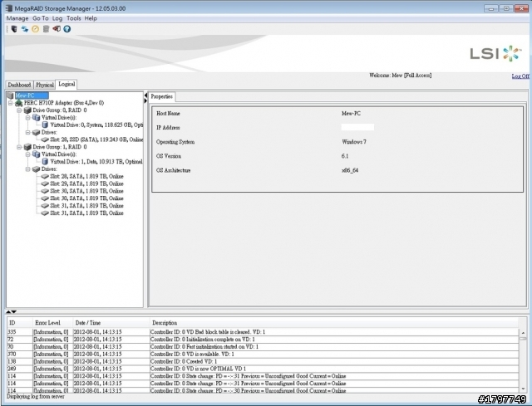The height and width of the screenshot is (406, 532).
Task: Select Mew-PC label in the tree
Action: 32,95
